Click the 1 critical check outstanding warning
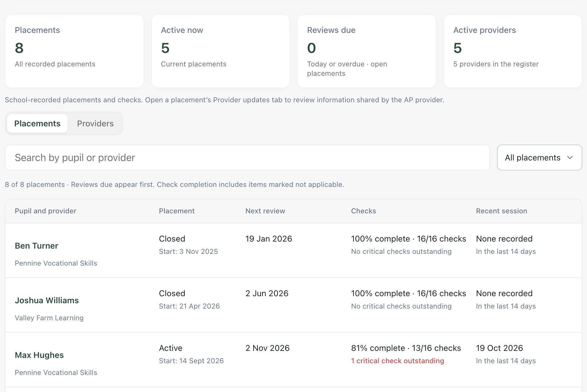Image resolution: width=587 pixels, height=392 pixels. tap(398, 361)
